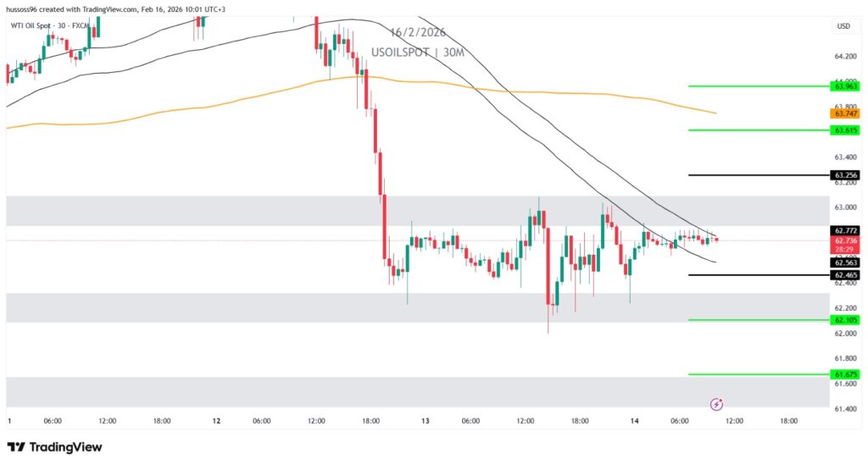Select the 63.963 green price label
The image size is (868, 465).
click(846, 86)
